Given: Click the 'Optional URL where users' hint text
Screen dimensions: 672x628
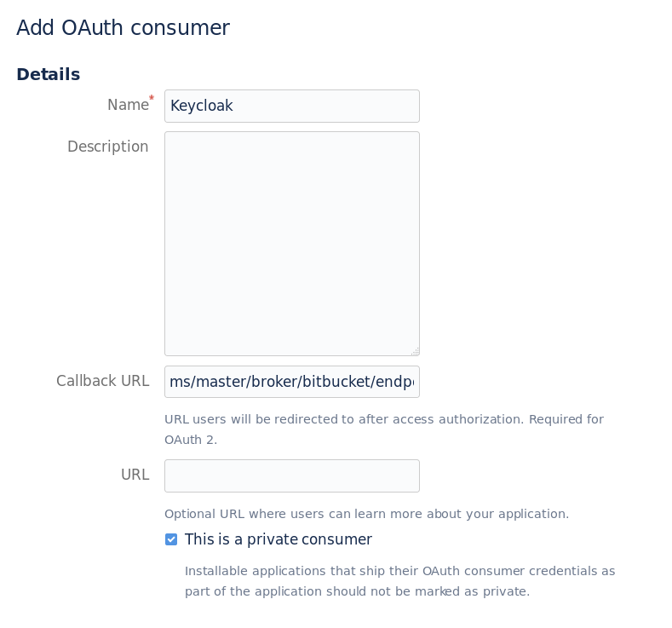Looking at the screenshot, I should (x=366, y=514).
